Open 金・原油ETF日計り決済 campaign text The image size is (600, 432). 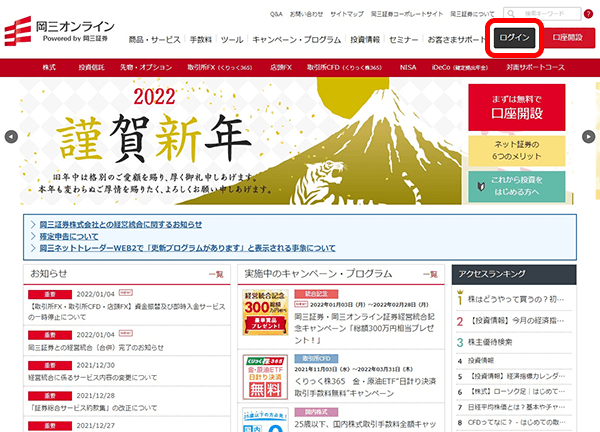365,387
